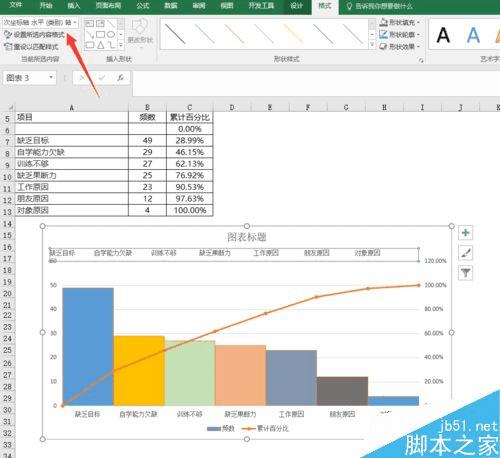The height and width of the screenshot is (458, 500).
Task: Apply the black WordArt style A
Action: 443,35
